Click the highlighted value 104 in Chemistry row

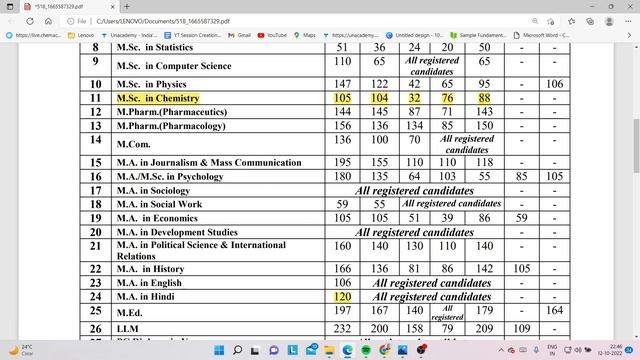pos(379,98)
